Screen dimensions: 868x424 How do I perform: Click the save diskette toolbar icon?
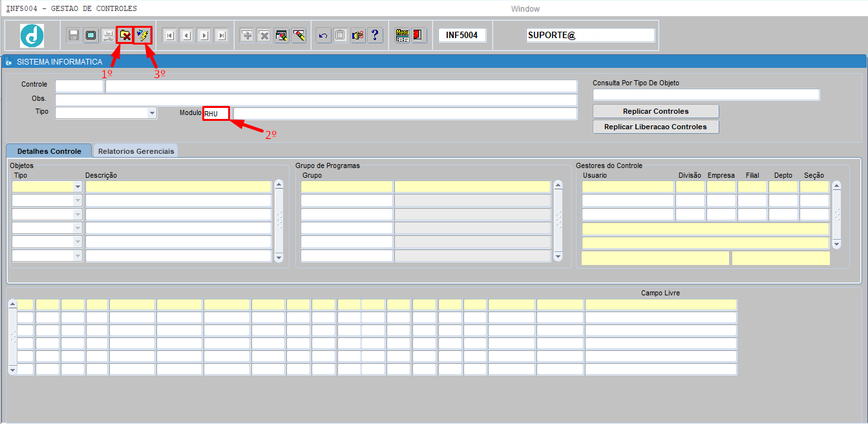pyautogui.click(x=74, y=36)
